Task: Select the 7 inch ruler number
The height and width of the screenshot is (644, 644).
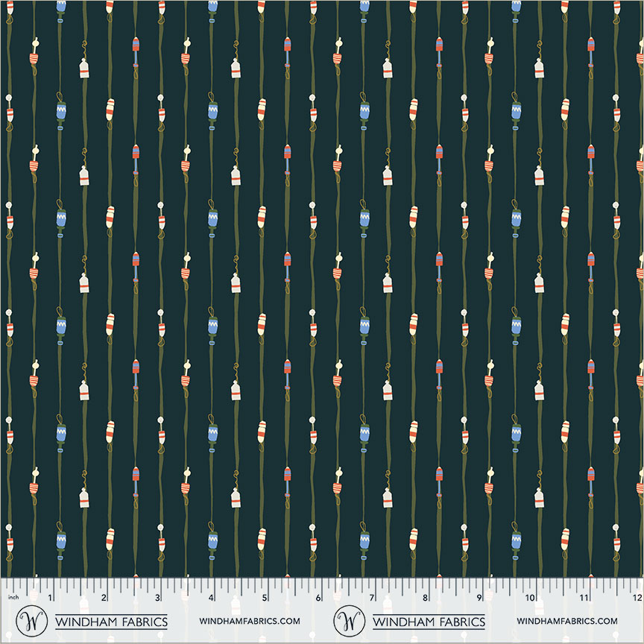Action: [x=372, y=598]
